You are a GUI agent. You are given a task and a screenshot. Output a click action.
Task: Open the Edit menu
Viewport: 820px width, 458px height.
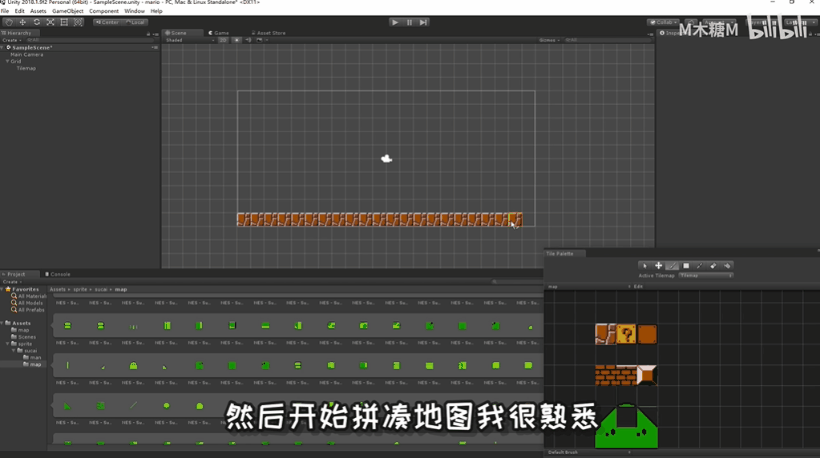coord(19,11)
